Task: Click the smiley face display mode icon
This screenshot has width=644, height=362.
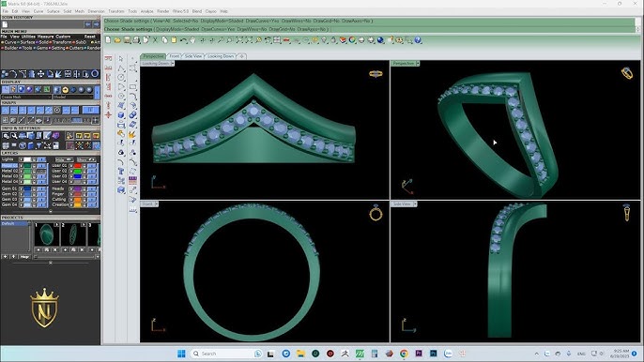Action: (x=66, y=89)
